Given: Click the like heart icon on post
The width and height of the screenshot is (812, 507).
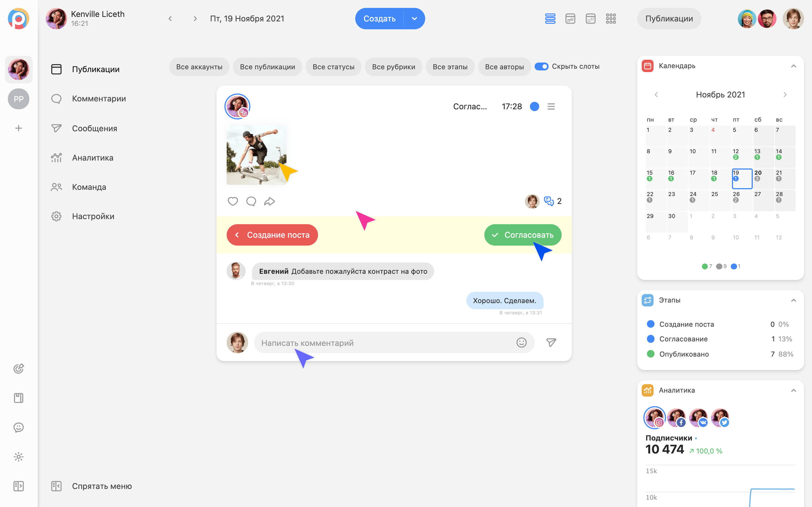Looking at the screenshot, I should pyautogui.click(x=233, y=201).
